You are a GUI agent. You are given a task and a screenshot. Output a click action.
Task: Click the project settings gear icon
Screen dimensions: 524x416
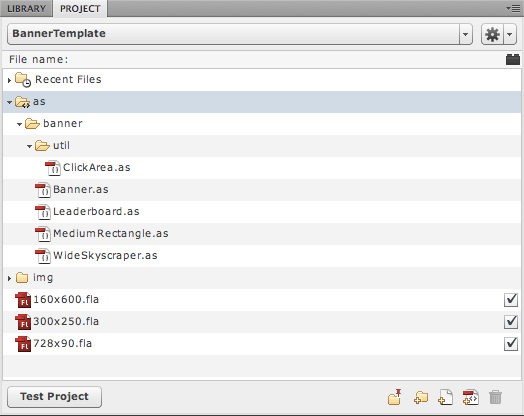[492, 34]
